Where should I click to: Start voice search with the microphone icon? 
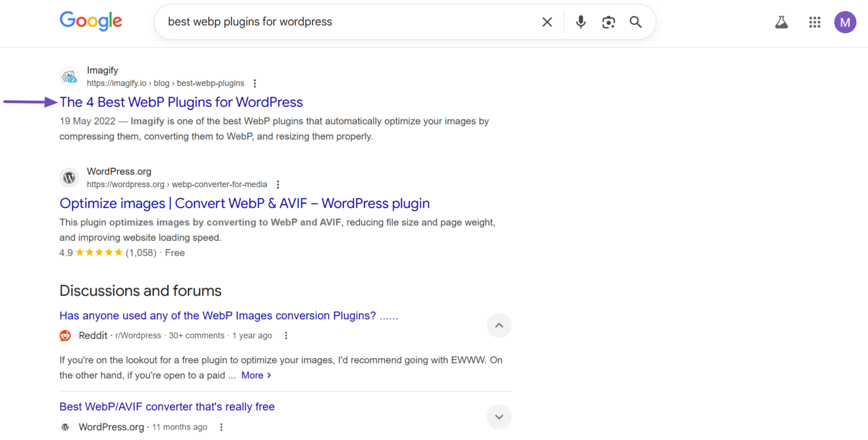click(x=580, y=22)
